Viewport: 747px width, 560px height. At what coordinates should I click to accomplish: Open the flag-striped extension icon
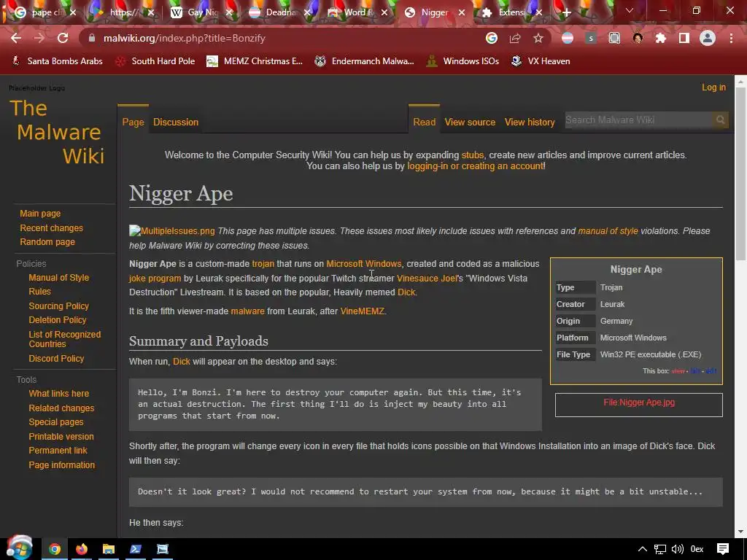click(568, 38)
